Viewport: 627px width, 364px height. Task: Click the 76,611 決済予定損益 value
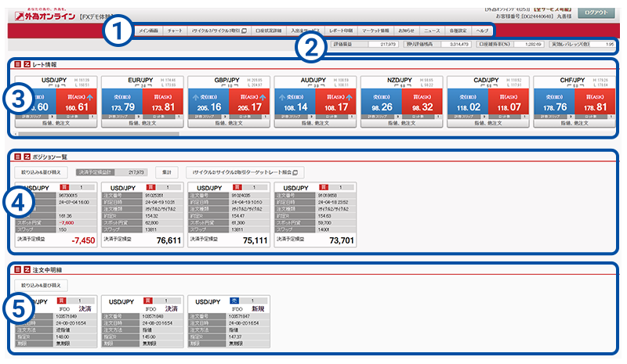coord(169,240)
